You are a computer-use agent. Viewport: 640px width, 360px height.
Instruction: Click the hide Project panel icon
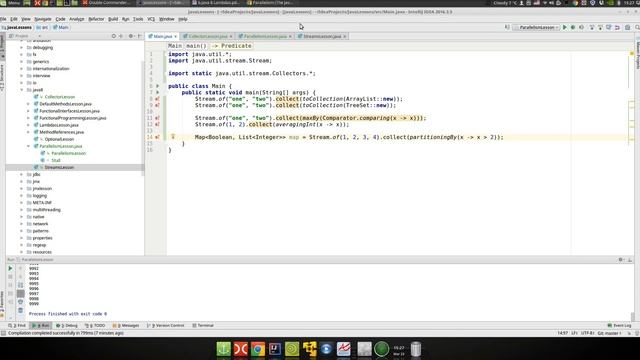pyautogui.click(x=140, y=36)
